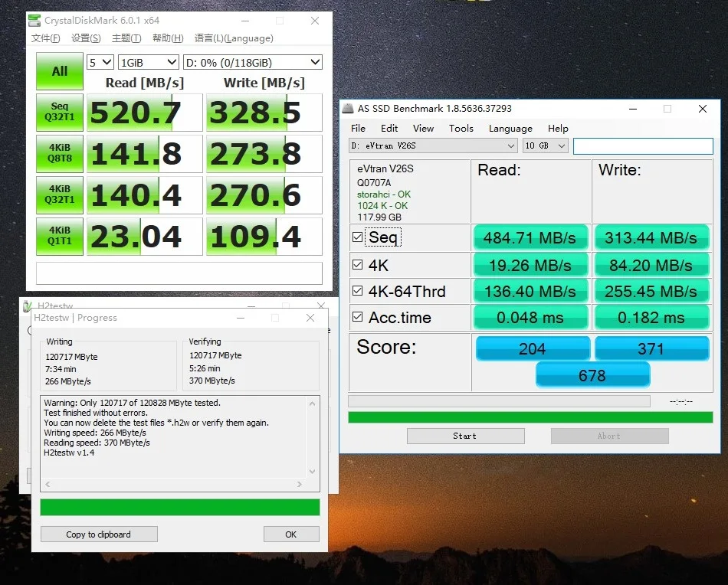This screenshot has height=585, width=728.
Task: Open the 1GiB test size dropdown
Action: tap(148, 62)
